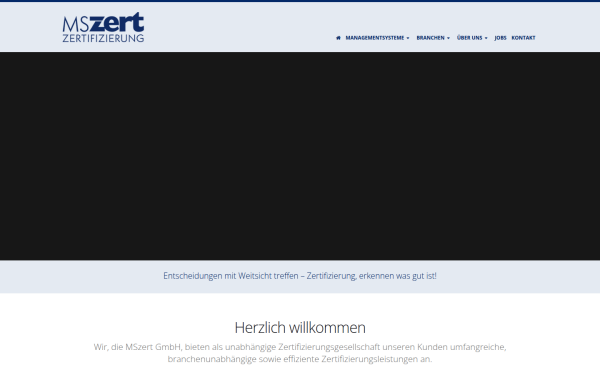Open the Branchen menu
Image resolution: width=600 pixels, height=375 pixels.
(x=430, y=38)
